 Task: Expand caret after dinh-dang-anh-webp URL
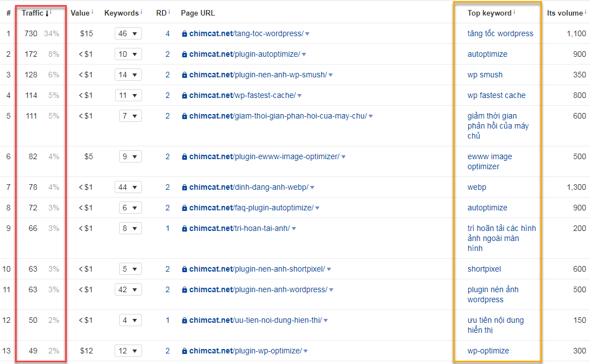(x=312, y=188)
